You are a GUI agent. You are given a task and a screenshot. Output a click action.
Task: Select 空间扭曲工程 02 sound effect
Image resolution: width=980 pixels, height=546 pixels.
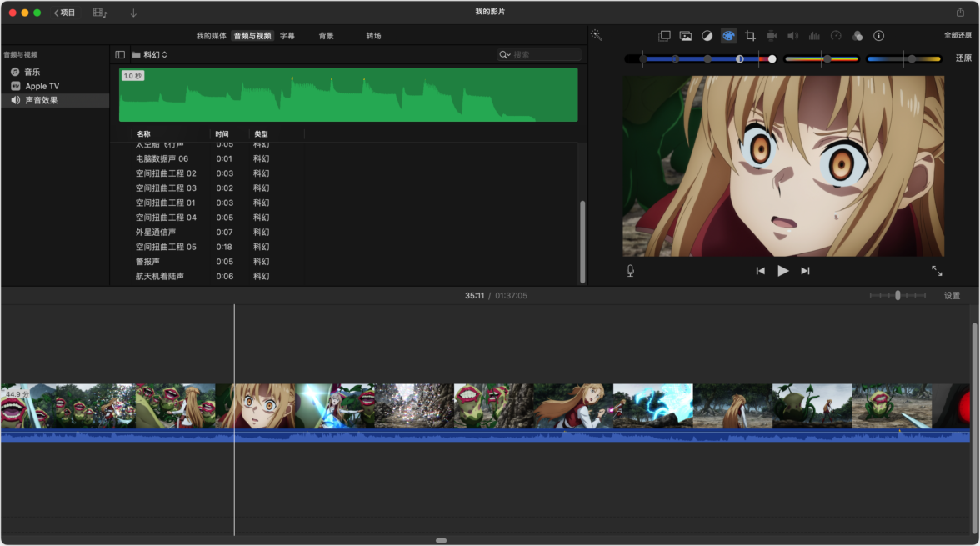(x=166, y=173)
